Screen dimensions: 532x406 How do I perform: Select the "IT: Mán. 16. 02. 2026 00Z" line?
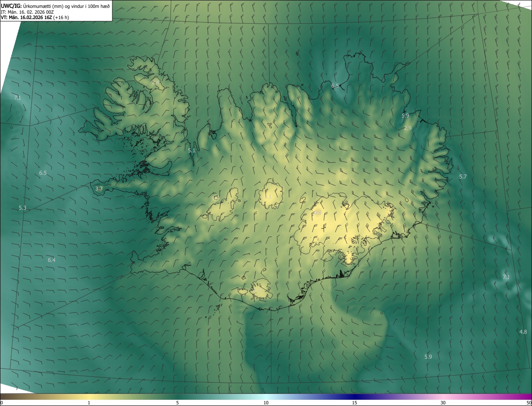tap(27, 12)
